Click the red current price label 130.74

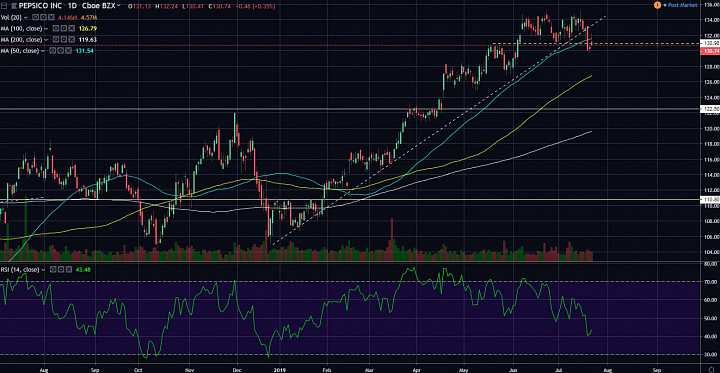(x=710, y=51)
